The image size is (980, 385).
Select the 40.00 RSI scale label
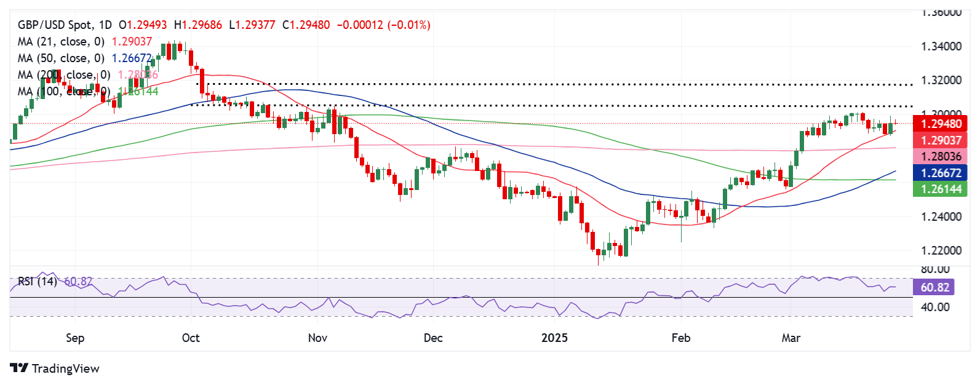pyautogui.click(x=934, y=307)
